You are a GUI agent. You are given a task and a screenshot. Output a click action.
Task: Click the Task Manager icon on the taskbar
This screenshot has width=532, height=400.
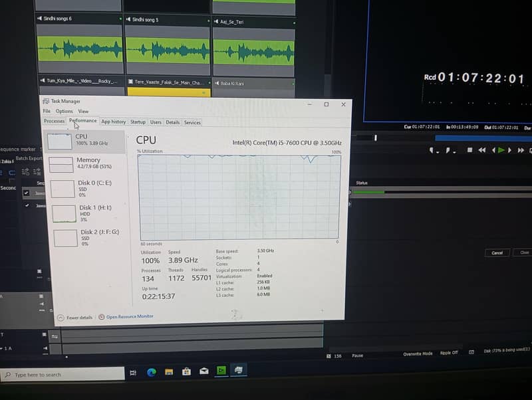coord(239,369)
